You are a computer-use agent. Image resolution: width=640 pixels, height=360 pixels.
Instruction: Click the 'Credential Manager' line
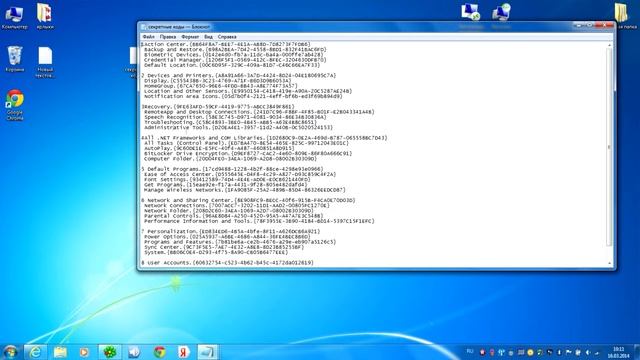pos(236,60)
